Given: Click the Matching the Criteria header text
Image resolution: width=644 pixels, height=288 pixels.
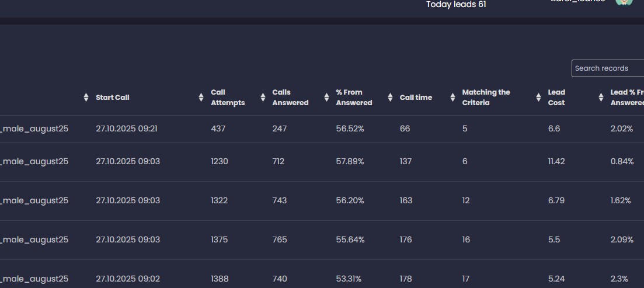Looking at the screenshot, I should tap(486, 98).
